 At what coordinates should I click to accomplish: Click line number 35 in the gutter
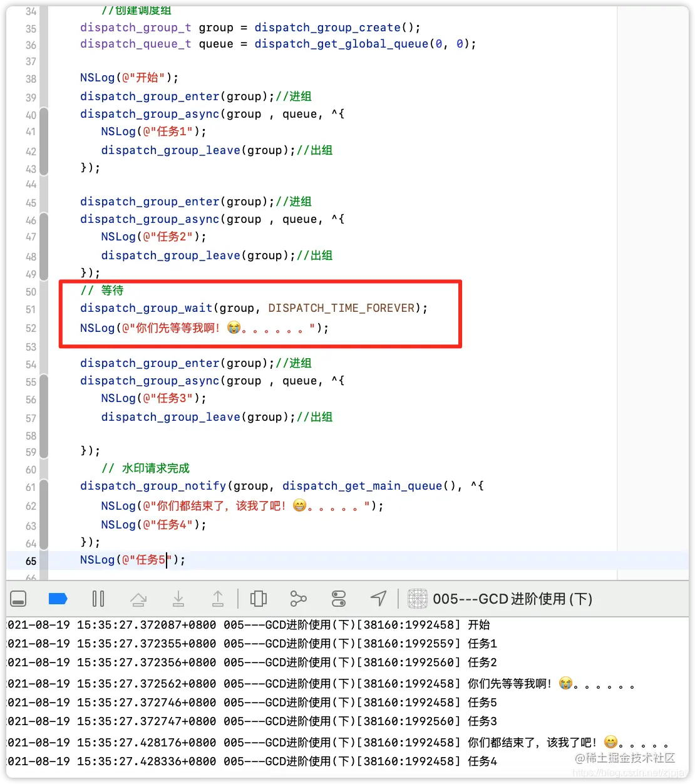click(31, 29)
